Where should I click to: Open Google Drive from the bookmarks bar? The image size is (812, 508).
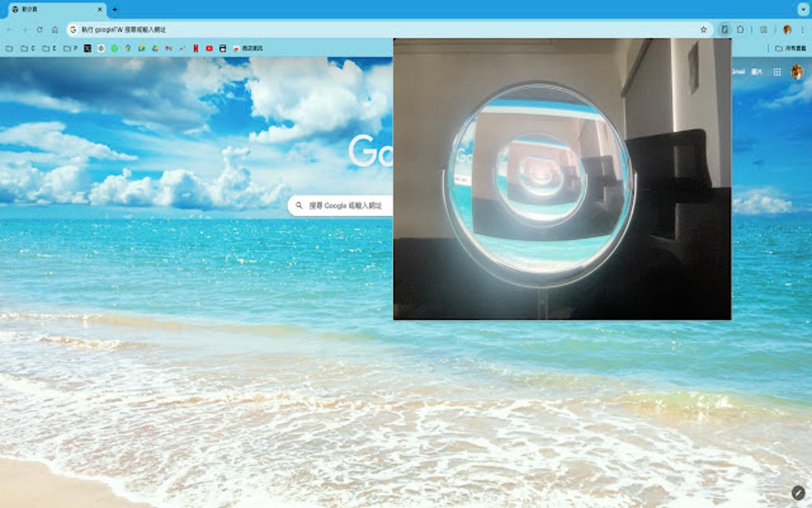[154, 48]
